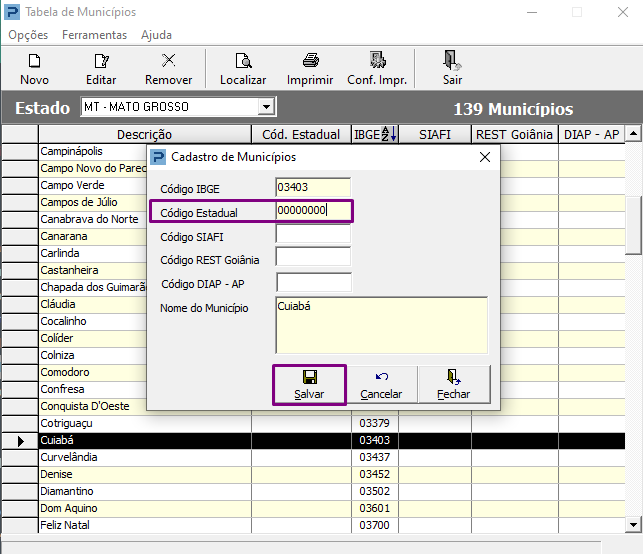643x554 pixels.
Task: Click Cancelar in the Cadastro dialog
Action: [381, 385]
